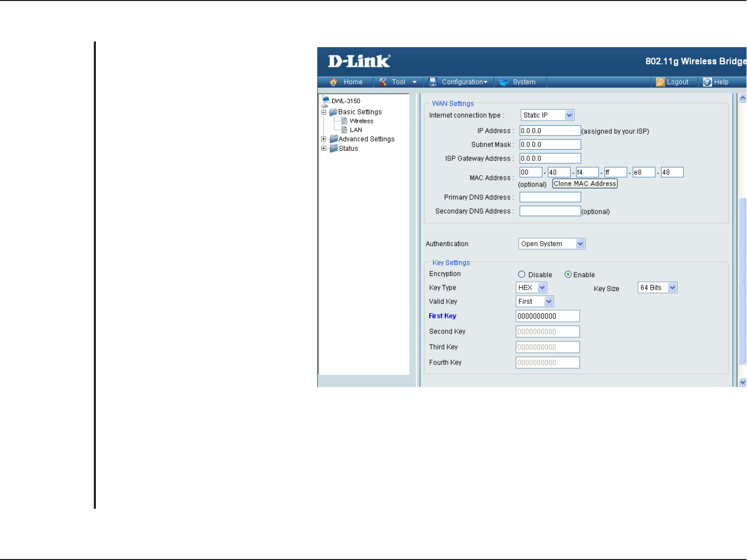Click the scrollbar down arrow

[x=742, y=382]
